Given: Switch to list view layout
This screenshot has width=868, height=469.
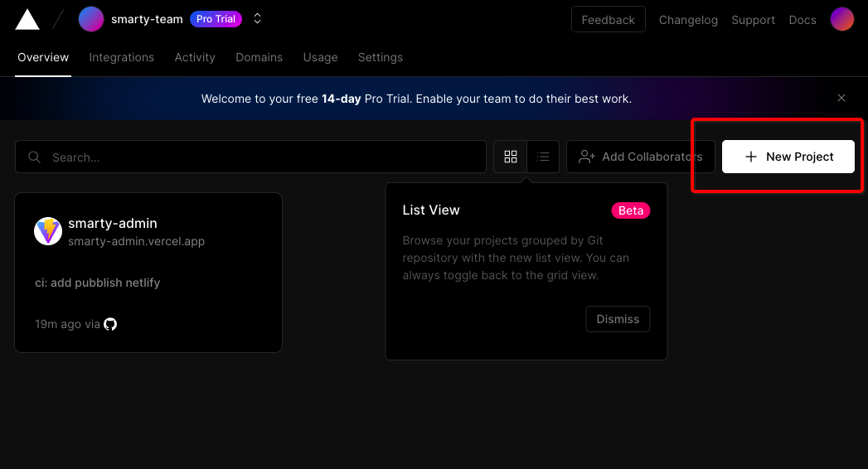Looking at the screenshot, I should tap(543, 157).
